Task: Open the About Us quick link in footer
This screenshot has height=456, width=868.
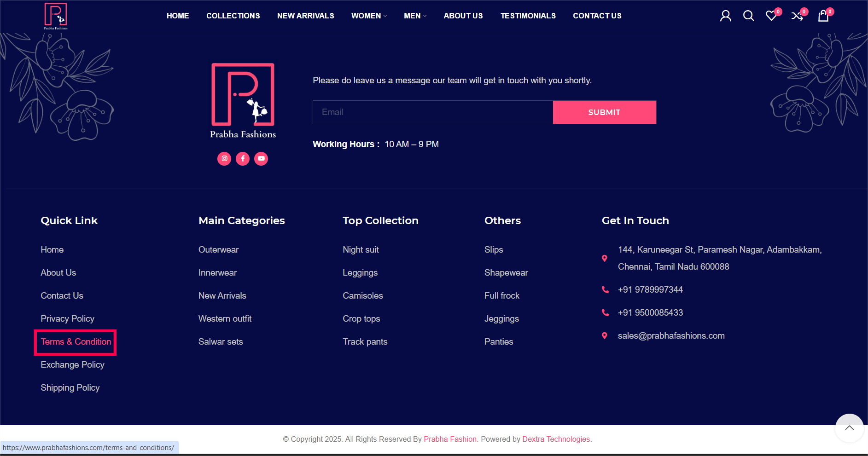Action: pos(58,273)
